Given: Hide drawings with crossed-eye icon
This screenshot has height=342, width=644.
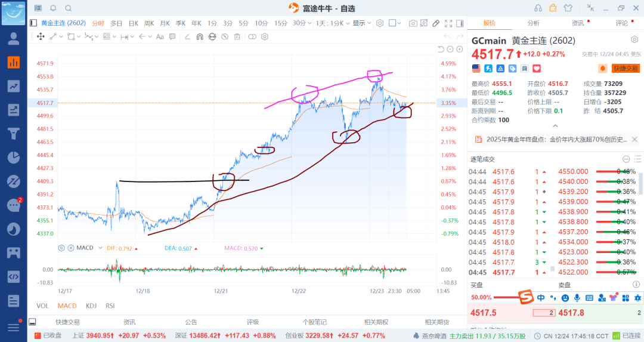Looking at the screenshot, I should [x=225, y=36].
